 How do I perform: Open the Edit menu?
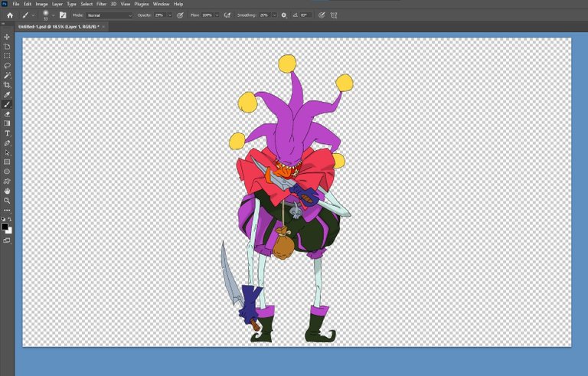pos(28,4)
